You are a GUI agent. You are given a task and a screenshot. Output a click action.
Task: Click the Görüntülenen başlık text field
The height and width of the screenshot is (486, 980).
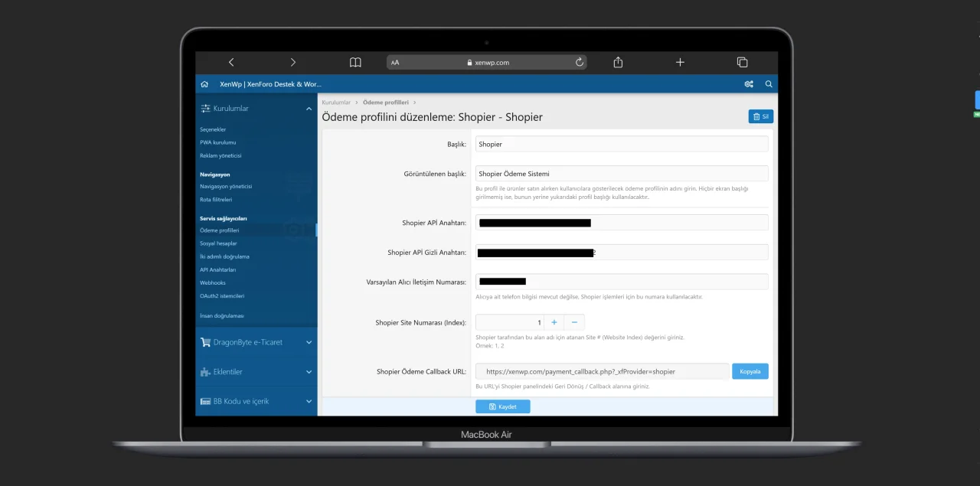[621, 174]
